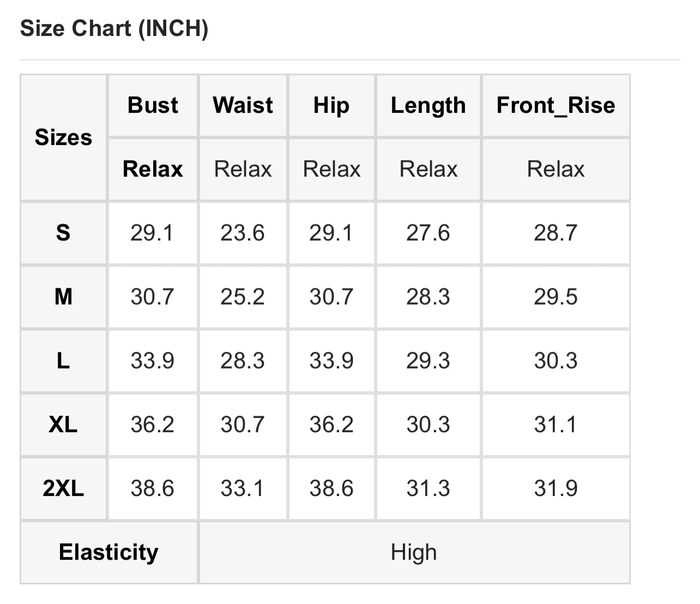Click the Hip column header
This screenshot has height=604, width=700.
(331, 105)
